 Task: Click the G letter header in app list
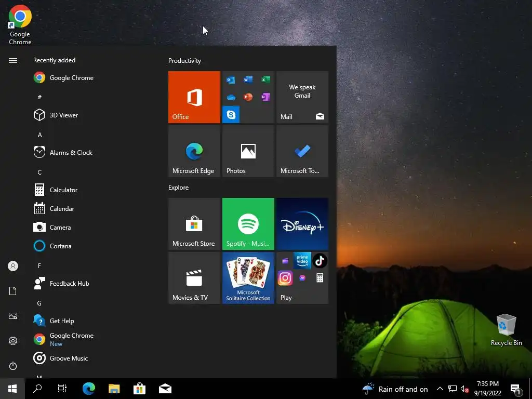pyautogui.click(x=39, y=303)
